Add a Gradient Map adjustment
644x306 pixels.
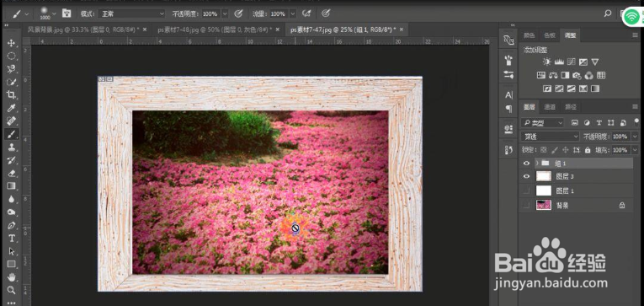point(595,89)
